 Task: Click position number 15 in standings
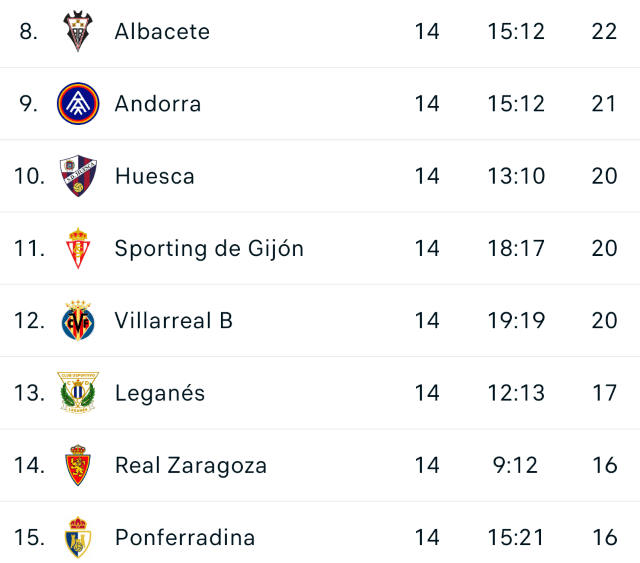point(29,537)
